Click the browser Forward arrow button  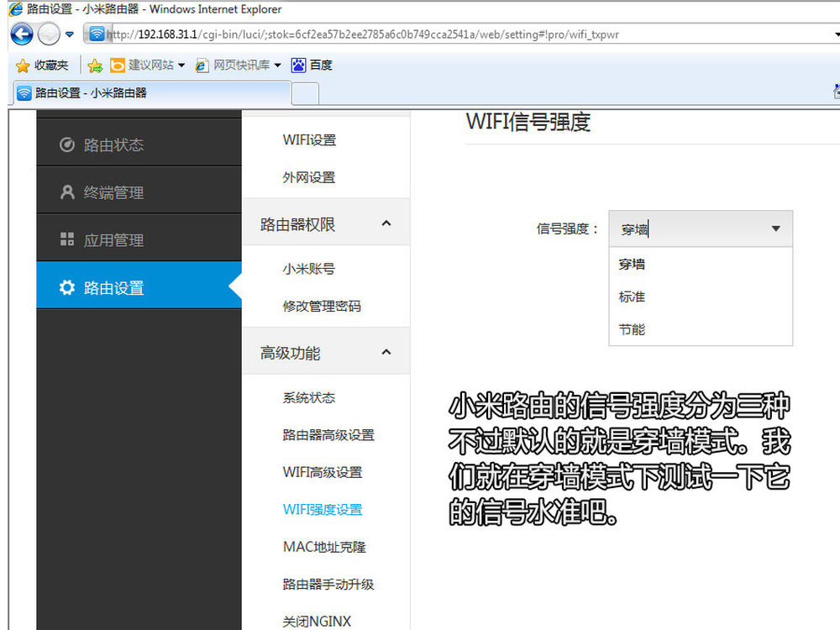[50, 34]
